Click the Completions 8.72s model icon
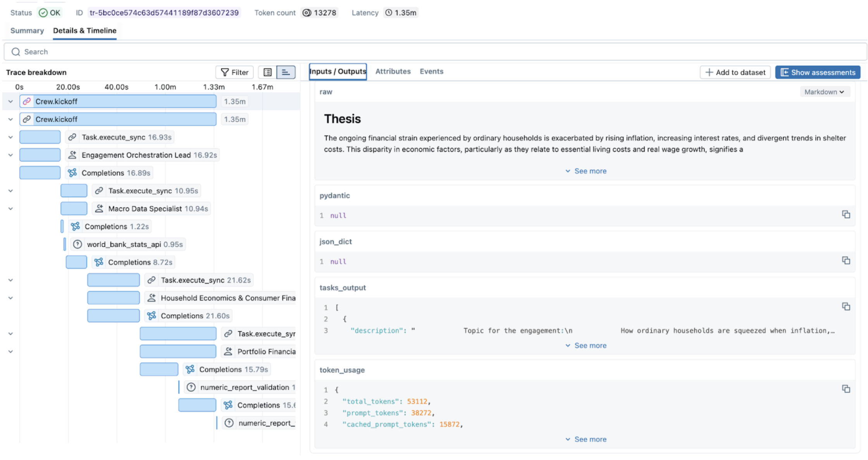 tap(99, 262)
